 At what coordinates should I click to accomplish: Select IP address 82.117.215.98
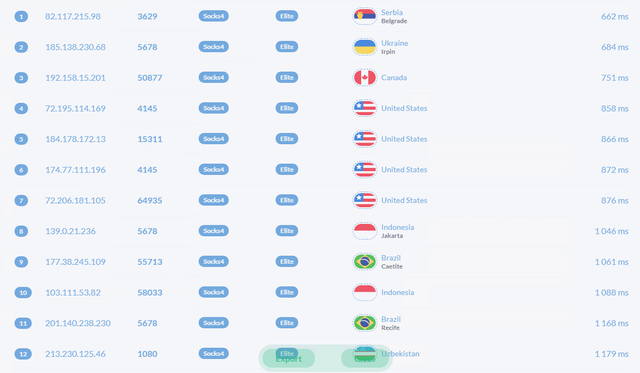coord(73,16)
